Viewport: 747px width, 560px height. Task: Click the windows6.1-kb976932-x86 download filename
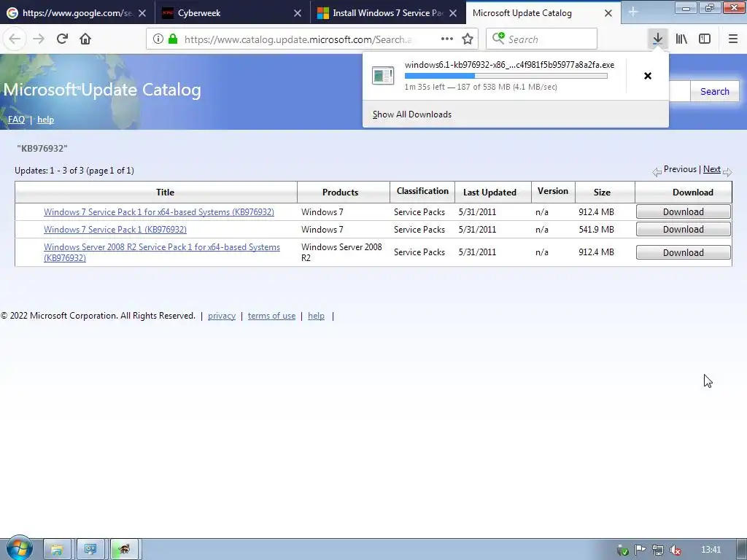tap(509, 65)
